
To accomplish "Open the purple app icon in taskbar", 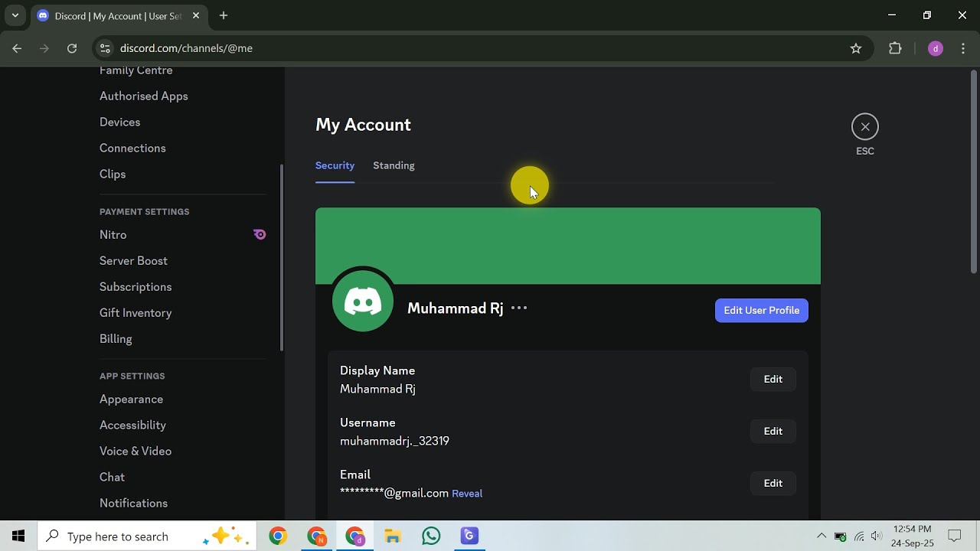I will click(x=469, y=536).
